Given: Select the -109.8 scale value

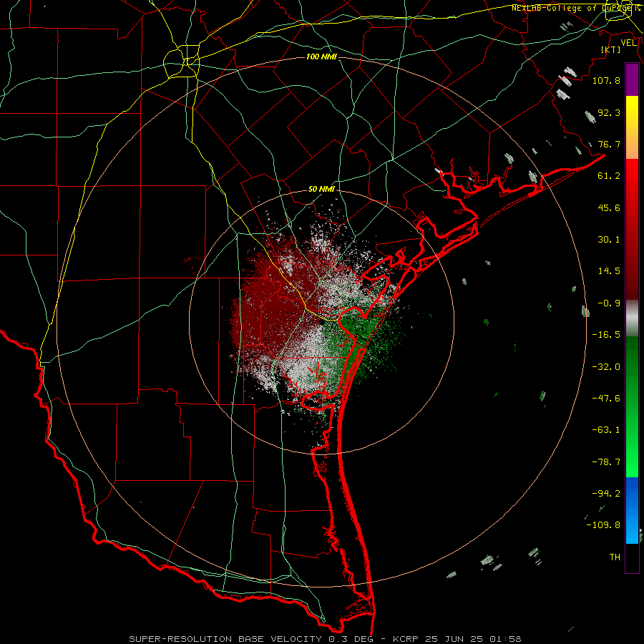Looking at the screenshot, I should pos(603,525).
